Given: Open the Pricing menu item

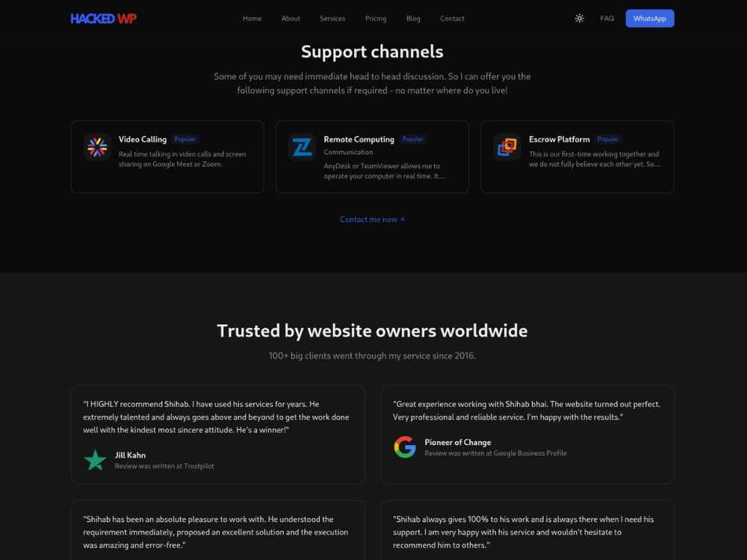Looking at the screenshot, I should (376, 19).
